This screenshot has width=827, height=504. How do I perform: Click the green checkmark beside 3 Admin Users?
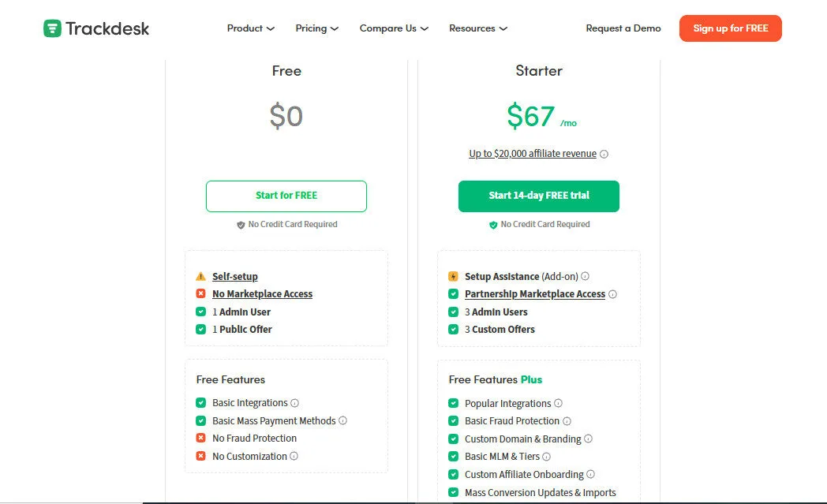pyautogui.click(x=454, y=312)
